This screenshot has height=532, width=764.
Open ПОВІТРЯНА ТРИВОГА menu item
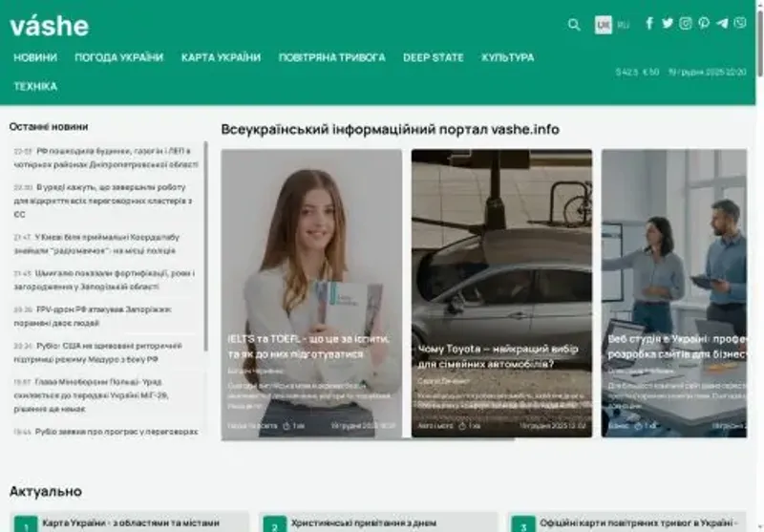click(x=331, y=57)
